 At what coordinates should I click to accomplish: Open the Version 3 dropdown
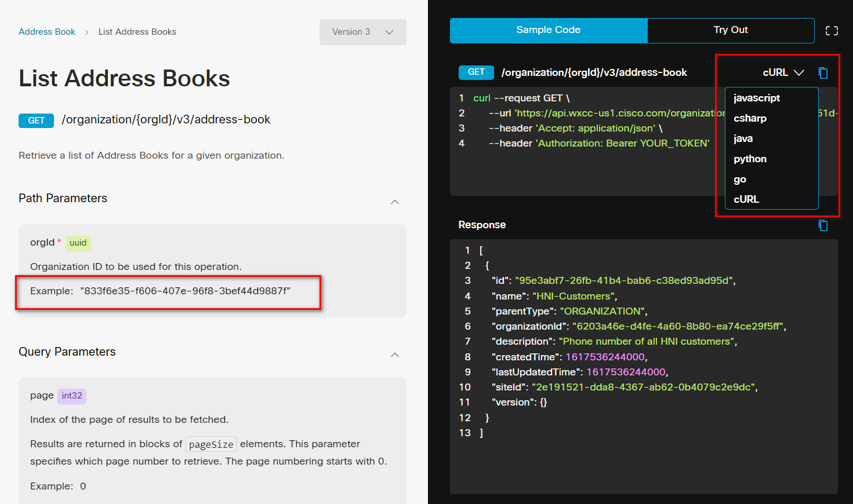[x=363, y=32]
